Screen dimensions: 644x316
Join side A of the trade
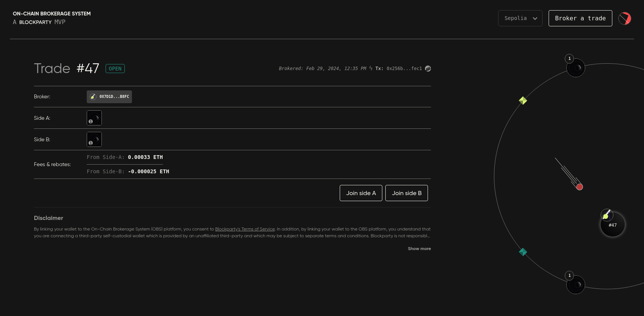pos(361,193)
